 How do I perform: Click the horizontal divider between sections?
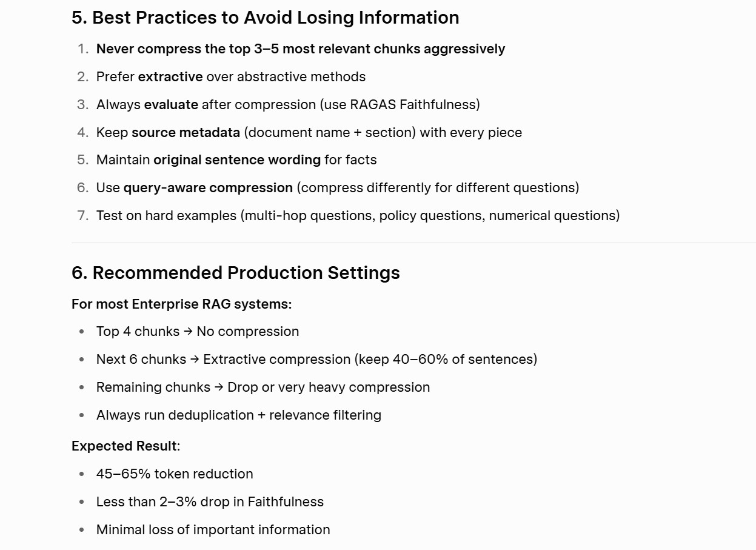413,243
